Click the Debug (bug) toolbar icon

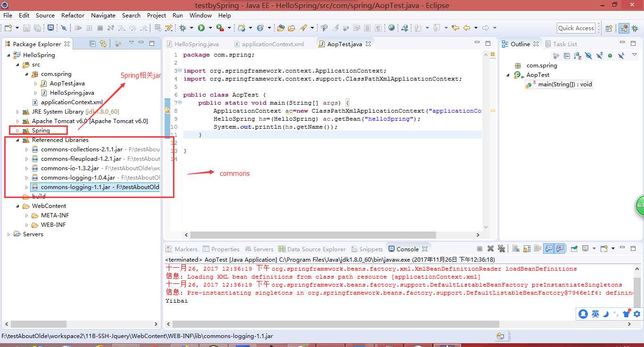[182, 28]
